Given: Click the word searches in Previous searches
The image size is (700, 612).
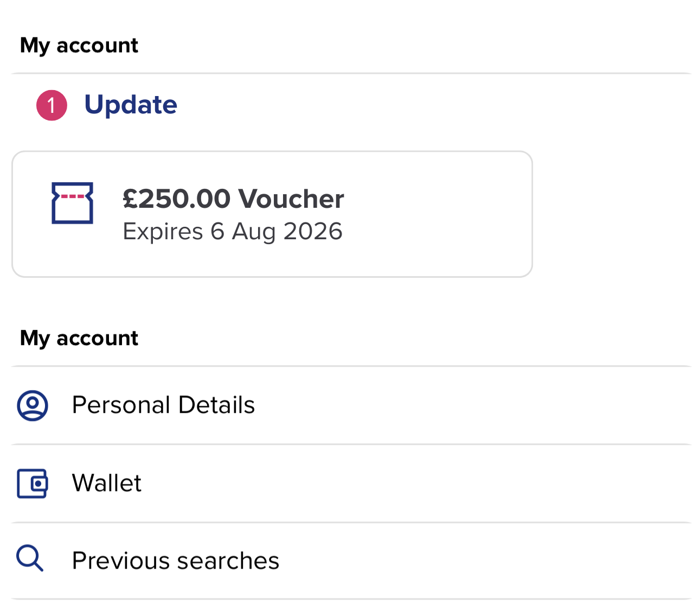Looking at the screenshot, I should pos(228,561).
